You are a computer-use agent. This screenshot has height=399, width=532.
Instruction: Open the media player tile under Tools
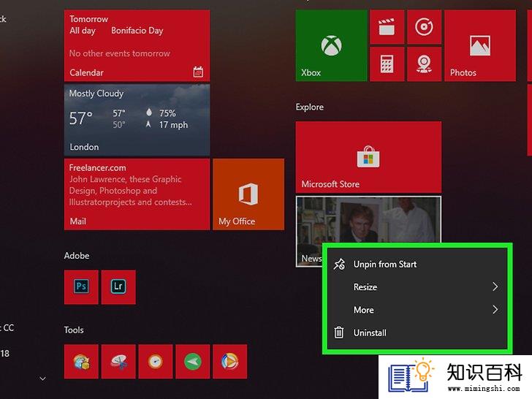[230, 361]
